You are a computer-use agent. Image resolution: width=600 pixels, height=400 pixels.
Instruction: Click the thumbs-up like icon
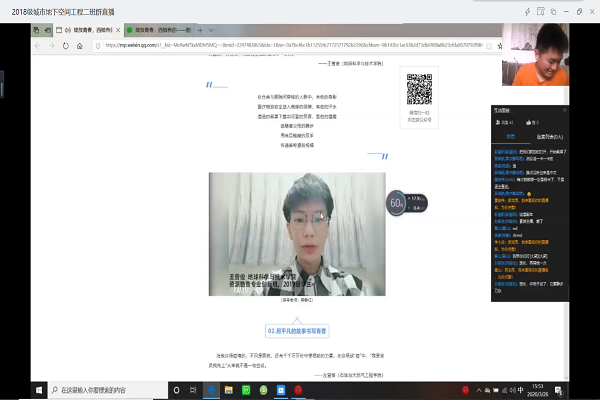[528, 122]
